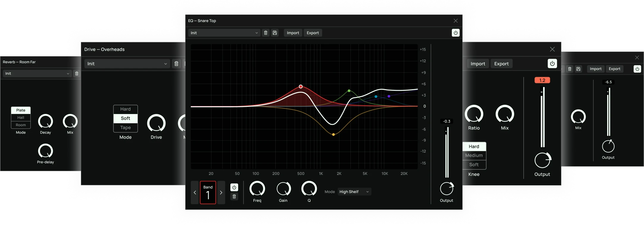The image size is (644, 225).
Task: Click the EQ Output knob
Action: tap(447, 189)
